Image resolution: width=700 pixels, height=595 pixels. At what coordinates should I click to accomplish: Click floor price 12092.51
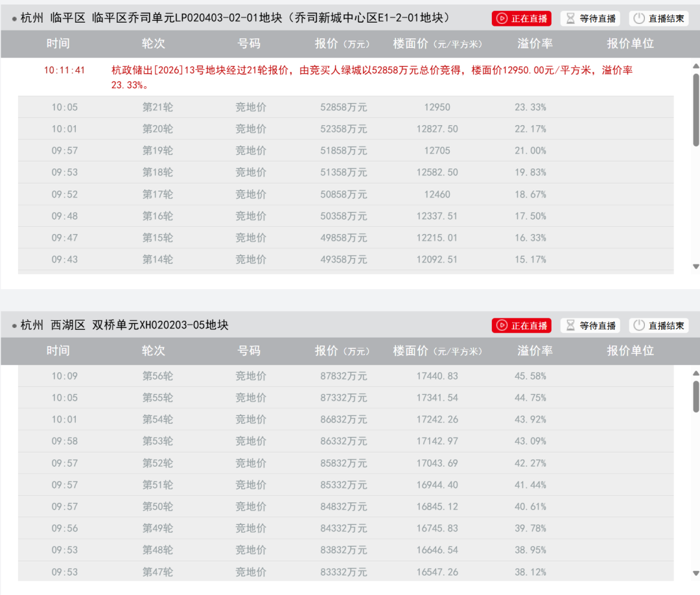pos(437,259)
